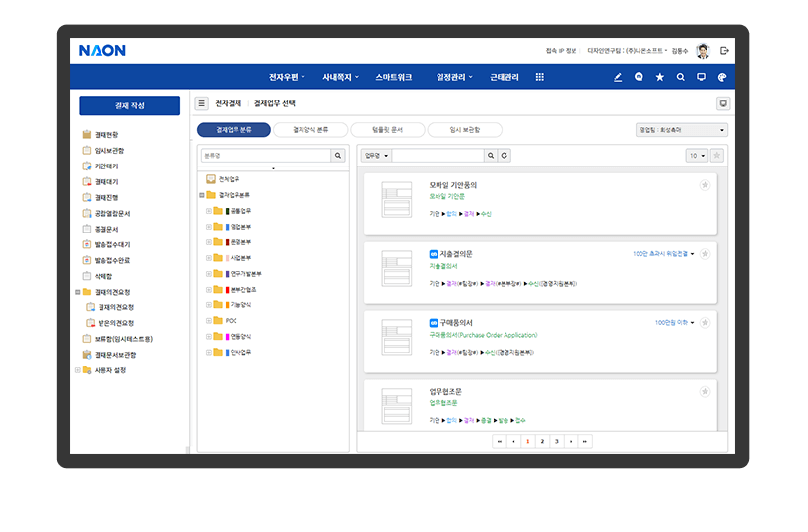Click the red color tag on 본부간협조
Viewport: 808px width, 532px height.
coord(228,290)
